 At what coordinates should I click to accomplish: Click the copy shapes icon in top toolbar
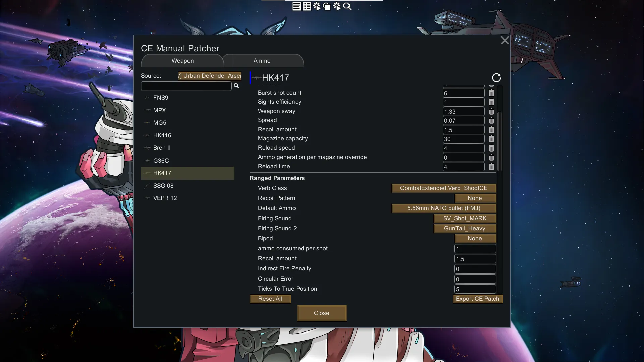327,6
